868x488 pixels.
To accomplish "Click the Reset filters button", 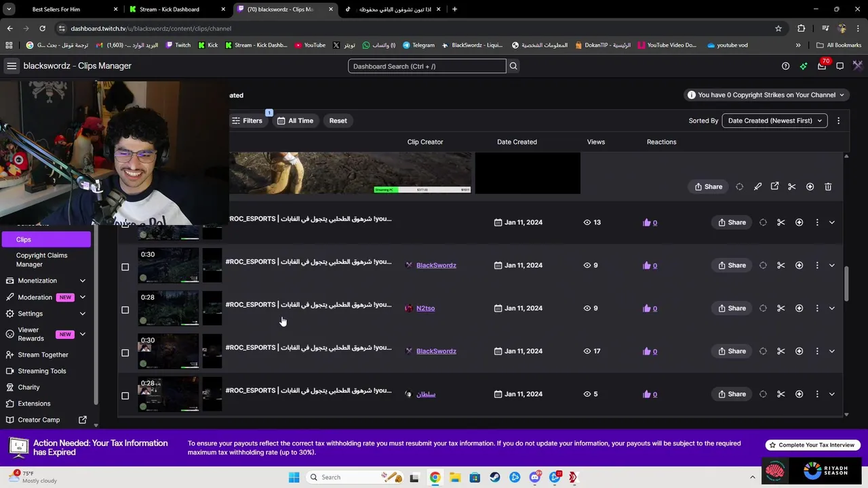I will point(338,121).
